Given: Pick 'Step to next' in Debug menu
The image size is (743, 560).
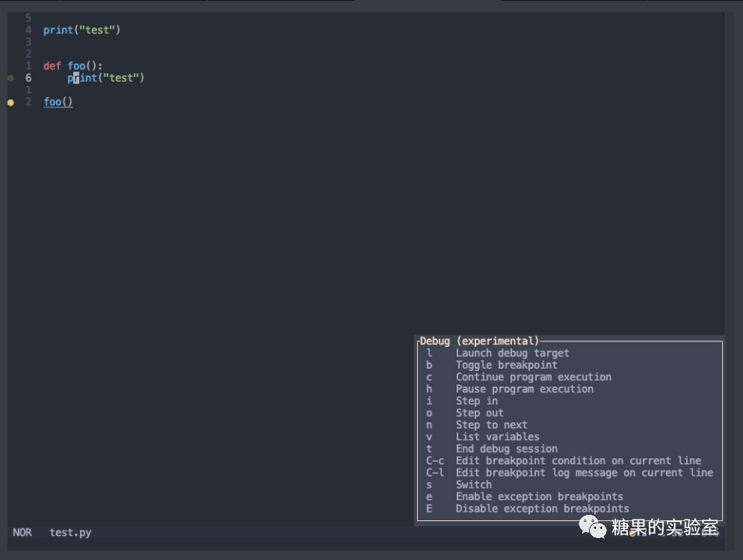Looking at the screenshot, I should tap(570, 425).
